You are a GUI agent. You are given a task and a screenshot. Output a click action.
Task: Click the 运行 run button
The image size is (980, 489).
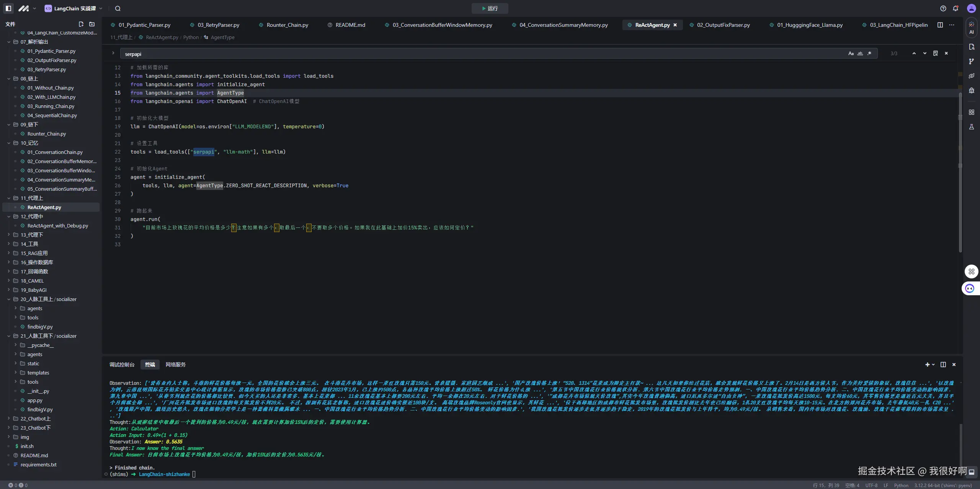(490, 8)
